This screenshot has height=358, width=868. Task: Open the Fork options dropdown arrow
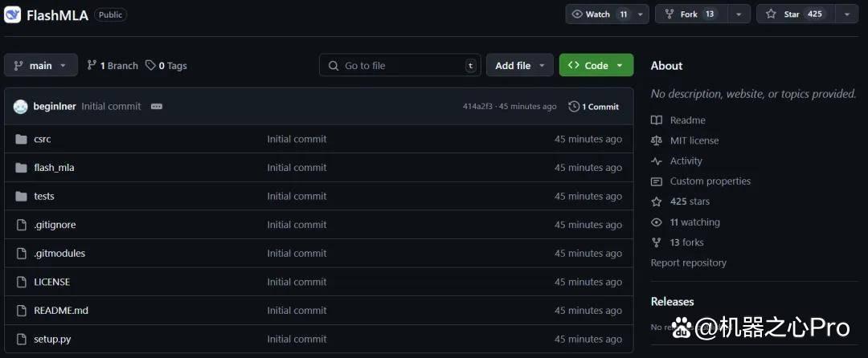pyautogui.click(x=739, y=14)
